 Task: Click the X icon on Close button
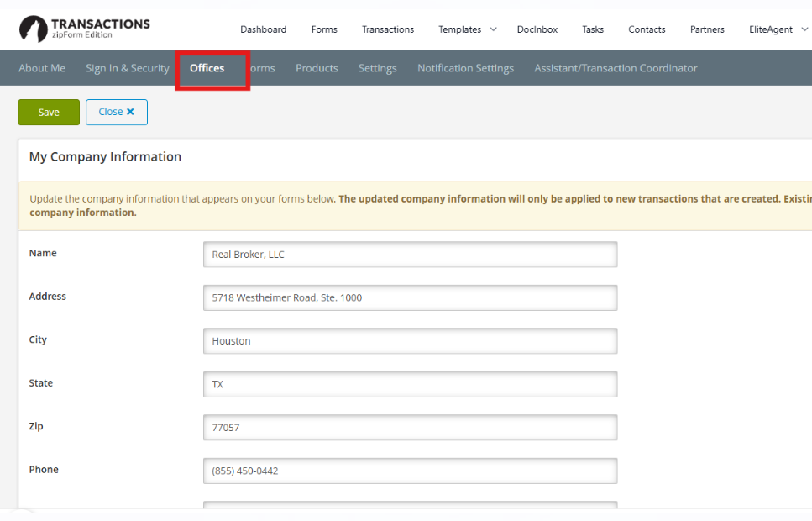(130, 112)
